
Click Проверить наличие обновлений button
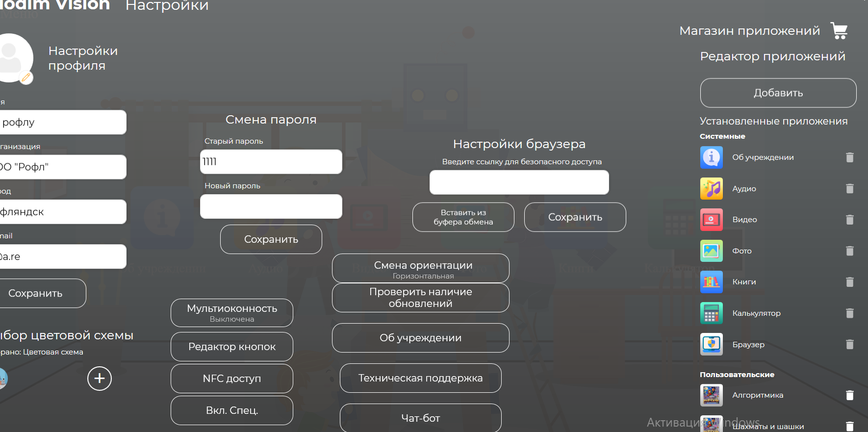(421, 298)
